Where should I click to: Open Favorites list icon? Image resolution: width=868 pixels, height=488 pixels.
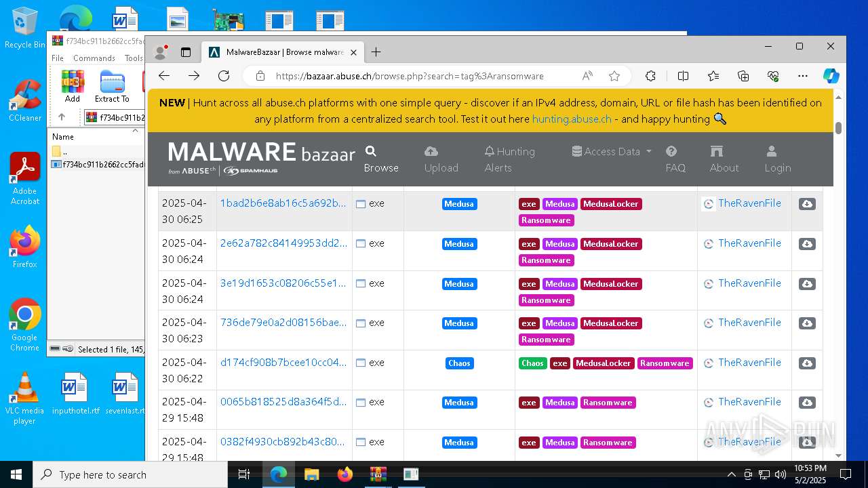click(x=713, y=76)
